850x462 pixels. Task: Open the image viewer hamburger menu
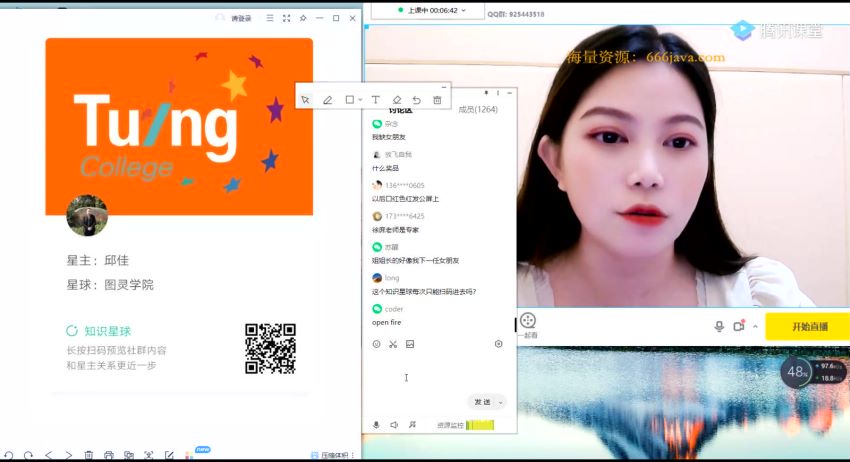tap(270, 18)
